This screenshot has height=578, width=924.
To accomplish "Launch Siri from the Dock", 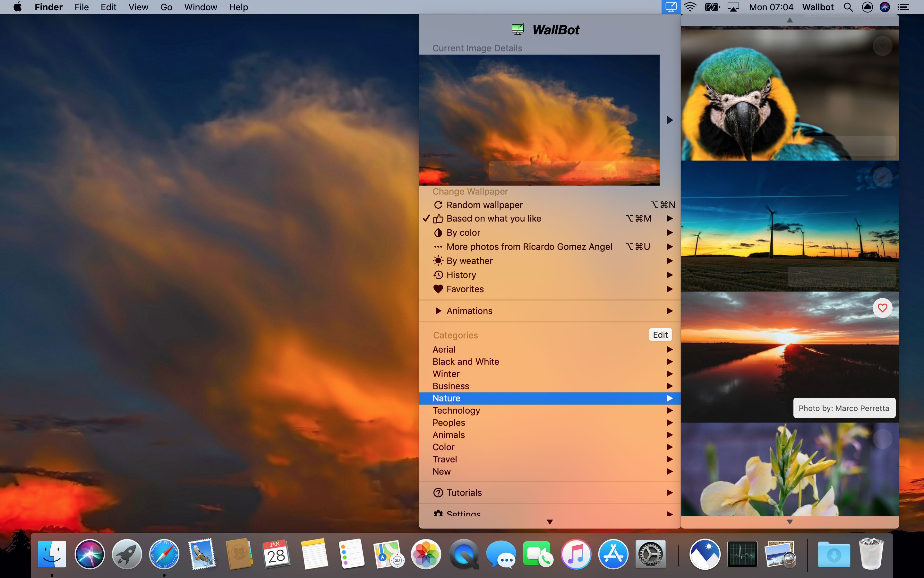I will tap(90, 554).
